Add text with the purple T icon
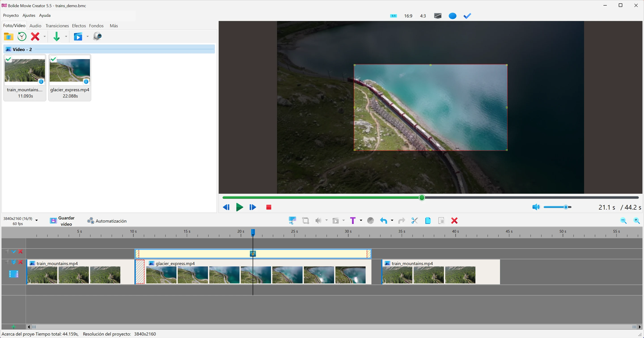This screenshot has width=644, height=338. pos(353,221)
